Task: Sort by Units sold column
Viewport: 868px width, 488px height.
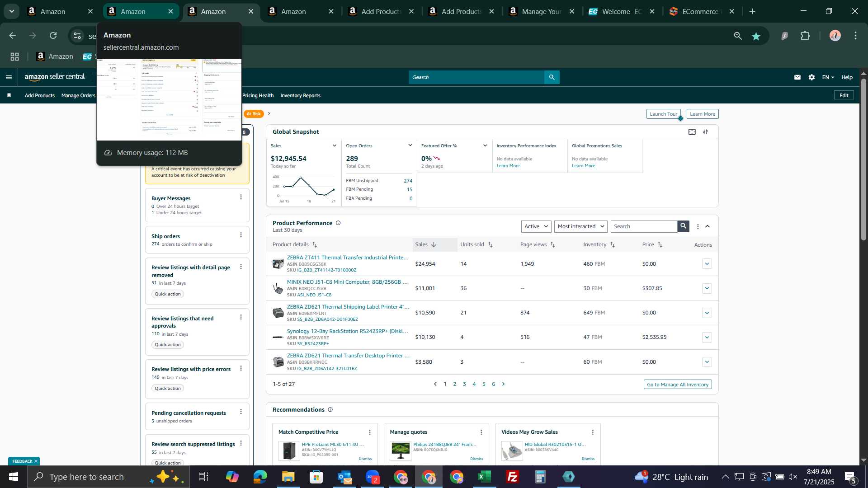Action: tap(491, 245)
